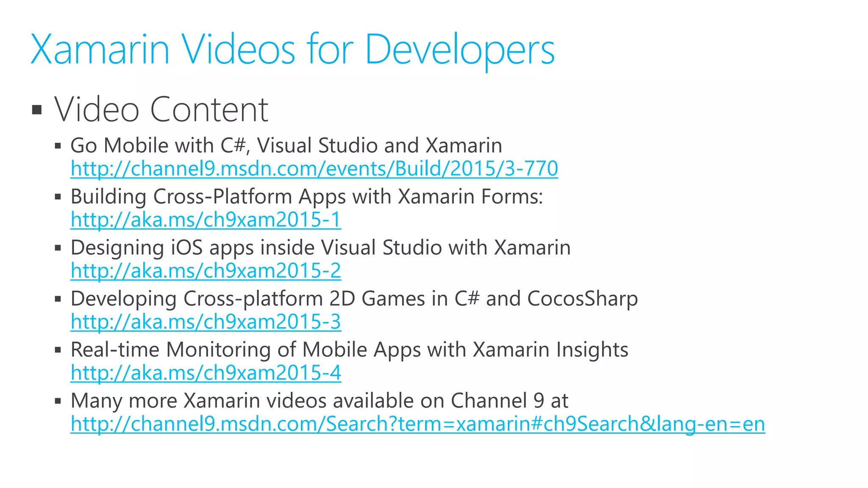Visit the aka.ms/ch9xam2015-3 link
The width and height of the screenshot is (868, 488).
coord(206,322)
